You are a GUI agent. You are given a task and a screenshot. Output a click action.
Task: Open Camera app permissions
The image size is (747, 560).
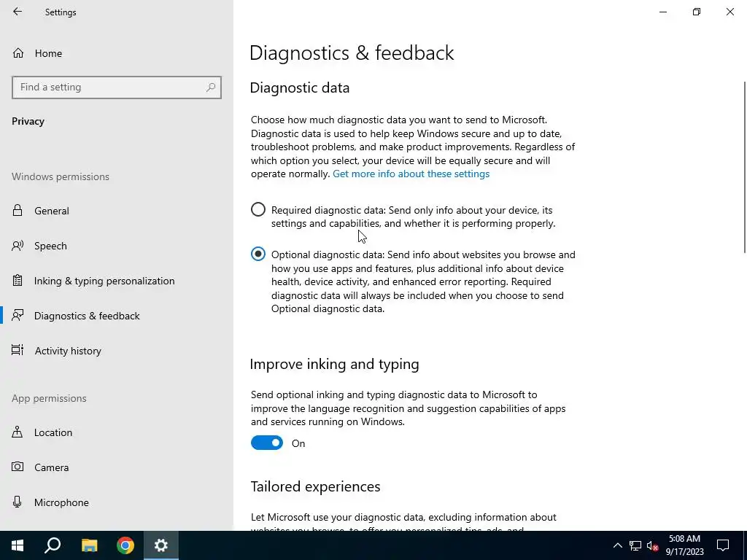pyautogui.click(x=52, y=467)
